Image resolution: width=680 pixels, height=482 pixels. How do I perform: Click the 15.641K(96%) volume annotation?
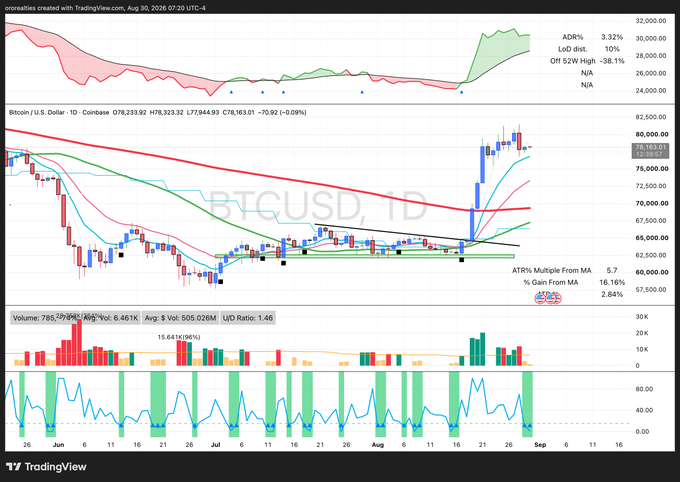[x=179, y=337]
